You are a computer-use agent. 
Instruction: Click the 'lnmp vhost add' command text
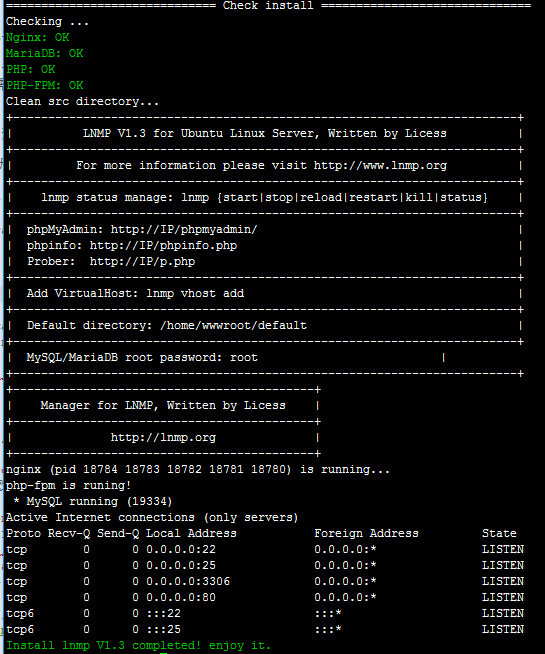[195, 294]
